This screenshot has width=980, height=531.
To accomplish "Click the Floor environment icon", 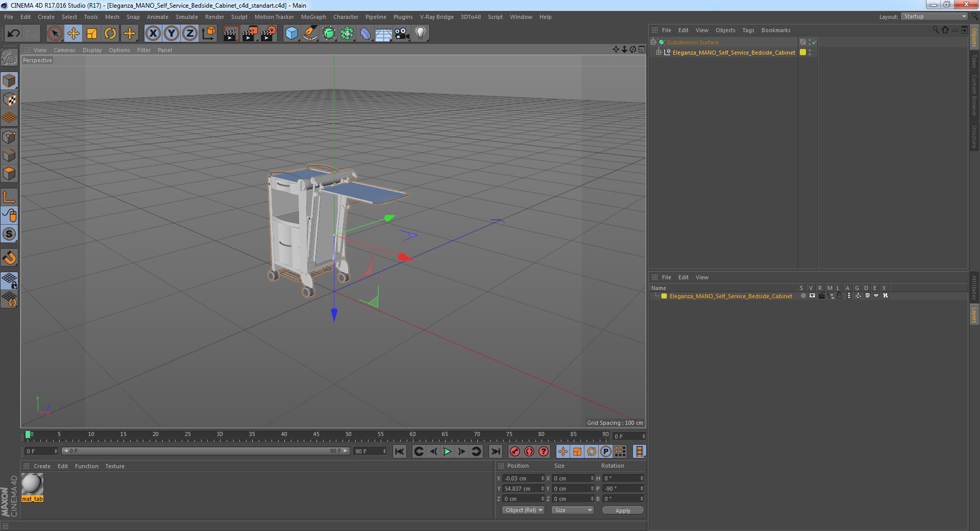I will pyautogui.click(x=383, y=34).
